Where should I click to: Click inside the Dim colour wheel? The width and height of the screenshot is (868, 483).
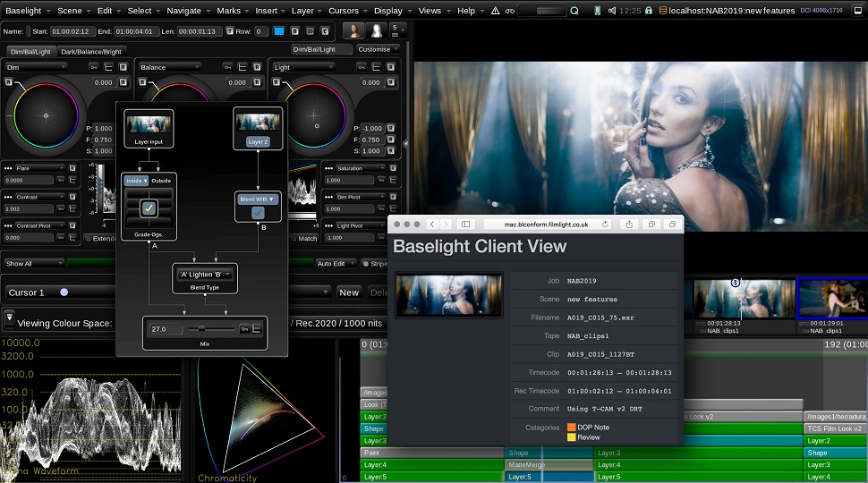pyautogui.click(x=46, y=115)
